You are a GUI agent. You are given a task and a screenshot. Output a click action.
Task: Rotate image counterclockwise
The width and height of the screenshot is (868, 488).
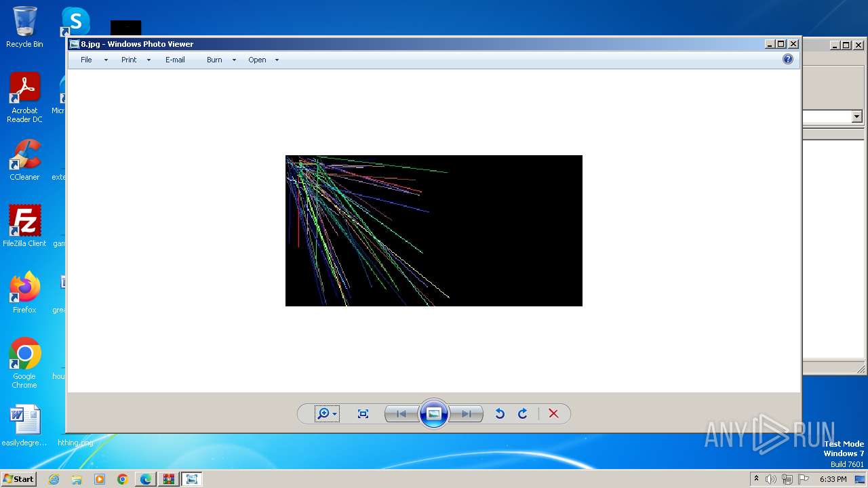(500, 413)
